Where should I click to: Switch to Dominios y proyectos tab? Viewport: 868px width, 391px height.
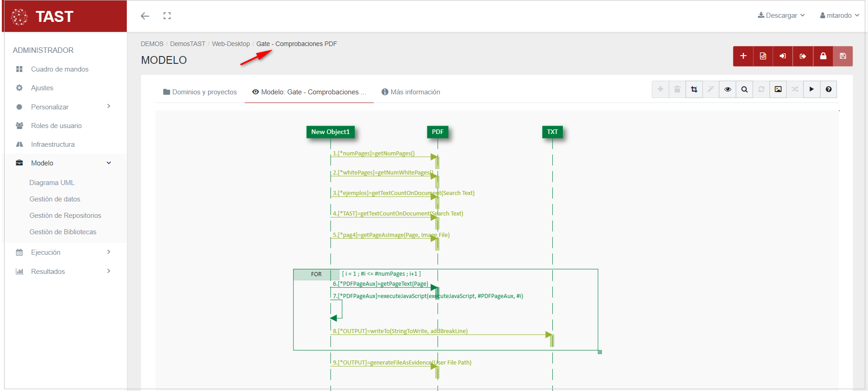click(200, 92)
